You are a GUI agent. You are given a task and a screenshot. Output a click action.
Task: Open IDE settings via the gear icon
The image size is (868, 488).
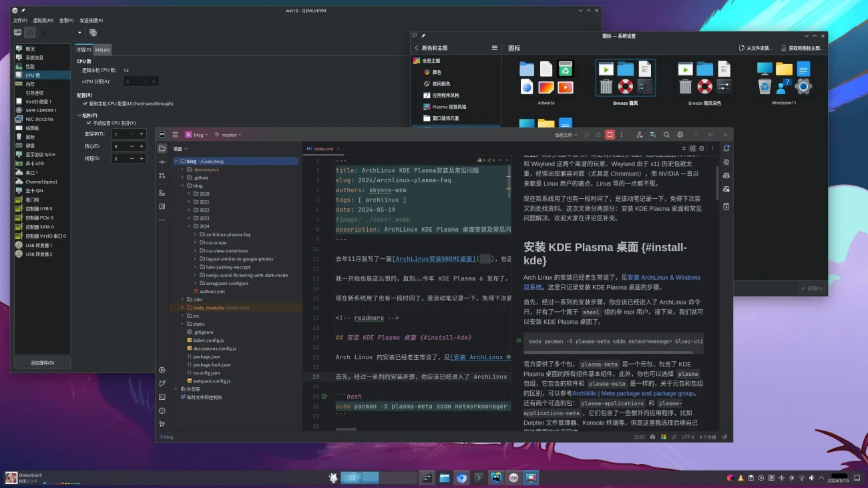[680, 134]
